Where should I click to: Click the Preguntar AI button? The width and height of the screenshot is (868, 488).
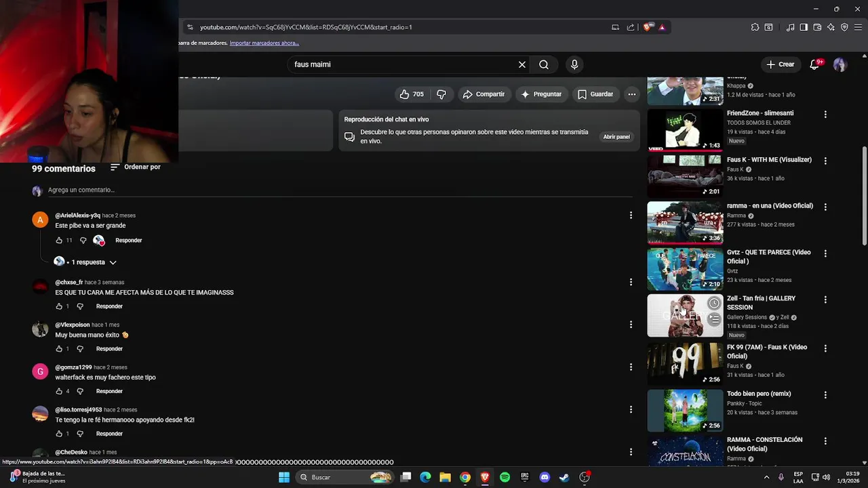541,94
